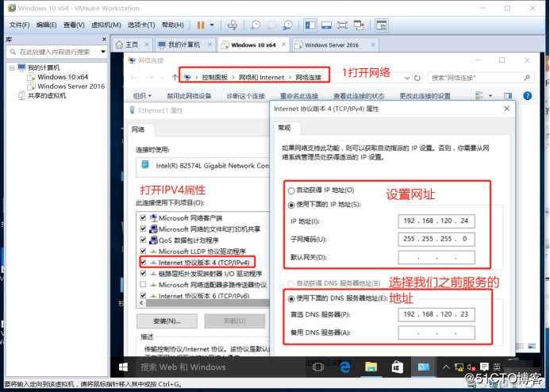Click the console view toolbar icon
The width and height of the screenshot is (550, 392).
[x=381, y=25]
